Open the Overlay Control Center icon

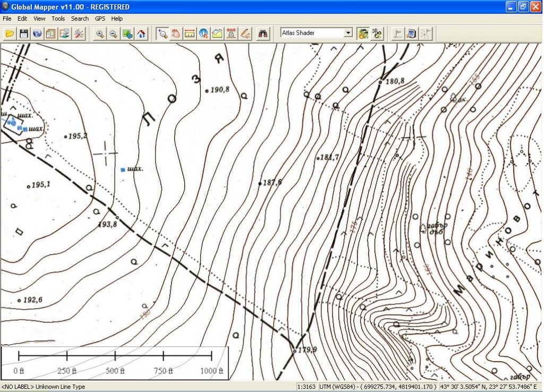51,33
